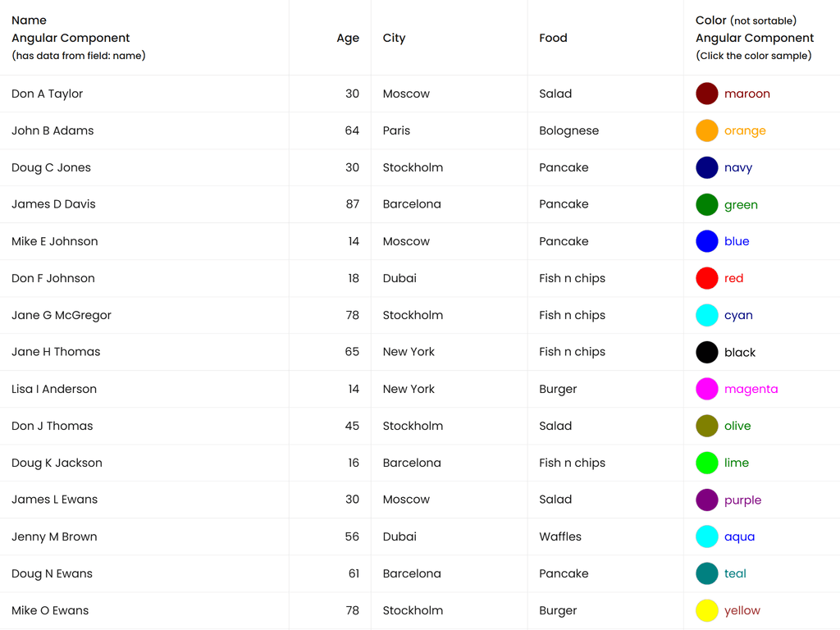
Task: Click the olive color sample circle
Action: click(x=707, y=426)
